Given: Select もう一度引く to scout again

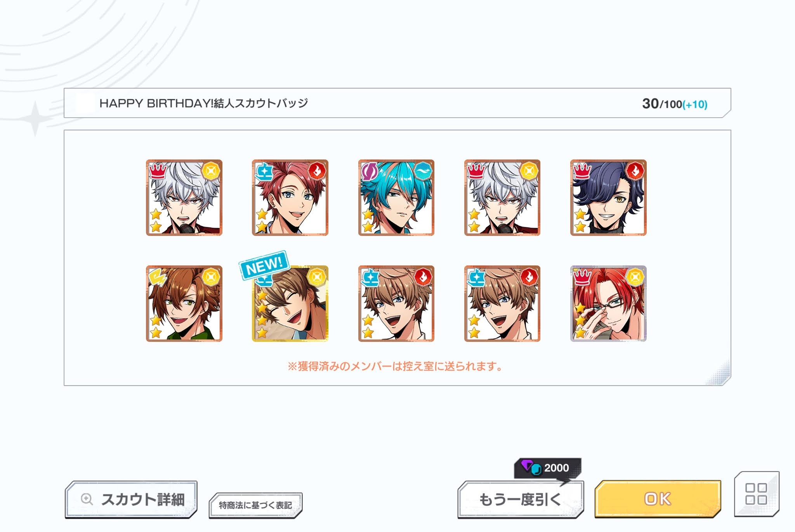Looking at the screenshot, I should (x=521, y=499).
